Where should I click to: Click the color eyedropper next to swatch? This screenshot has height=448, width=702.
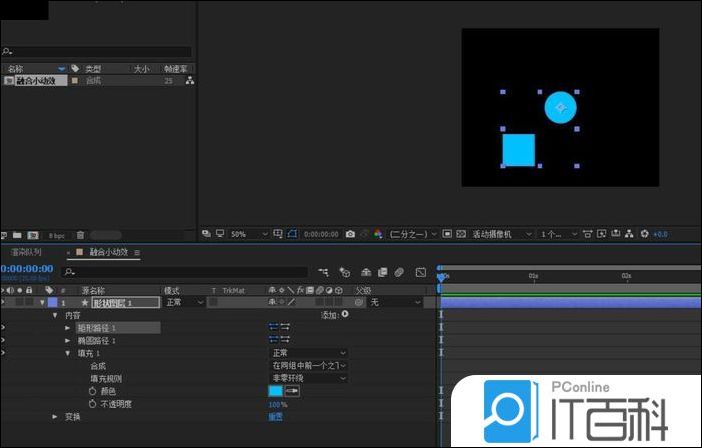click(292, 391)
